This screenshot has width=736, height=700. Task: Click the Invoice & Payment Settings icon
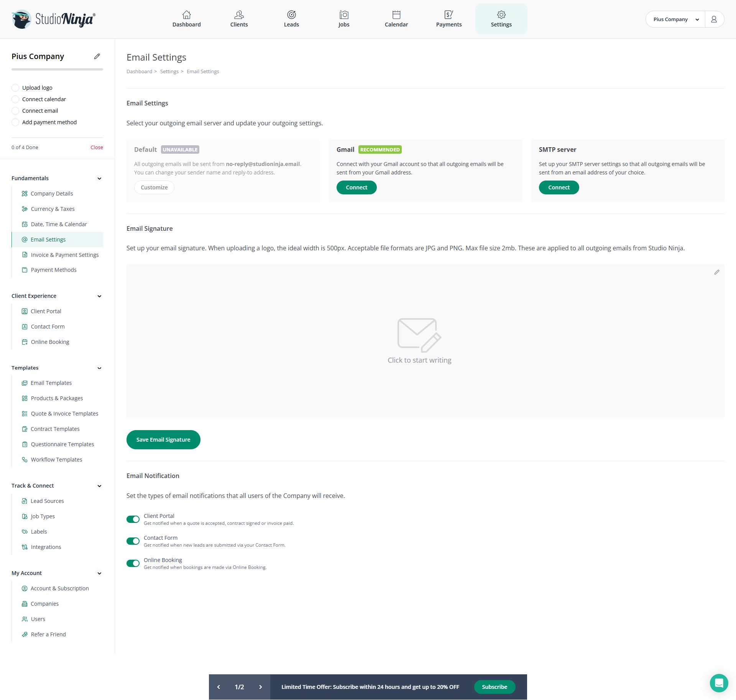(x=25, y=255)
